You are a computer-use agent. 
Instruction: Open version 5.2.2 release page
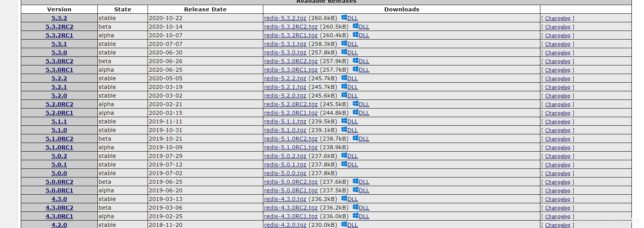[x=59, y=78]
